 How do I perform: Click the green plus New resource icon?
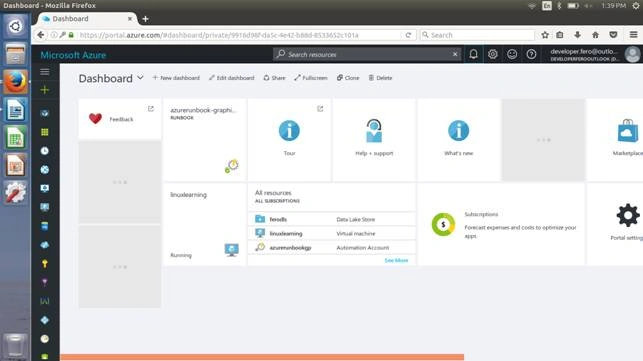pos(45,90)
